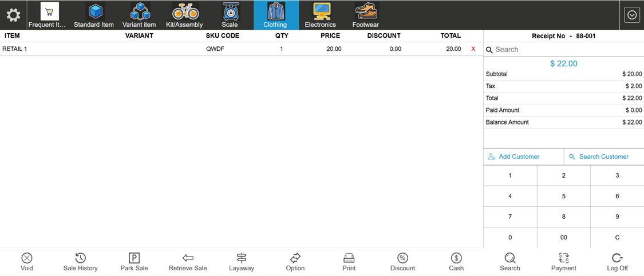
Task: Click Search Customer
Action: point(603,157)
